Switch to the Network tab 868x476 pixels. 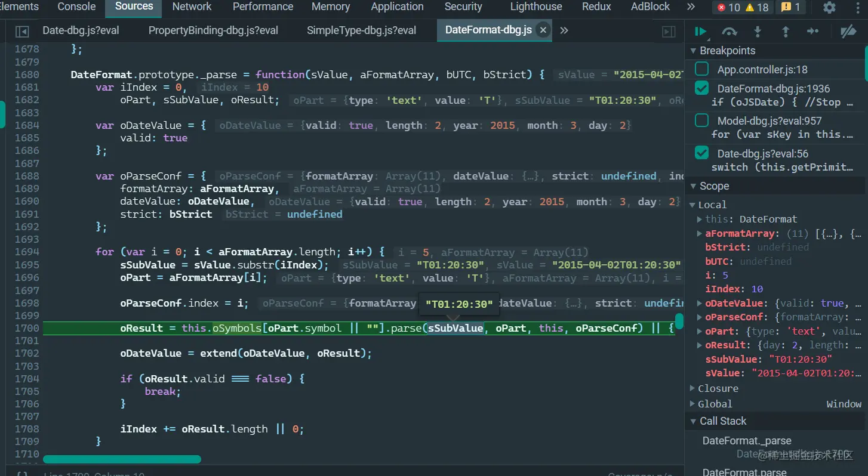(192, 7)
